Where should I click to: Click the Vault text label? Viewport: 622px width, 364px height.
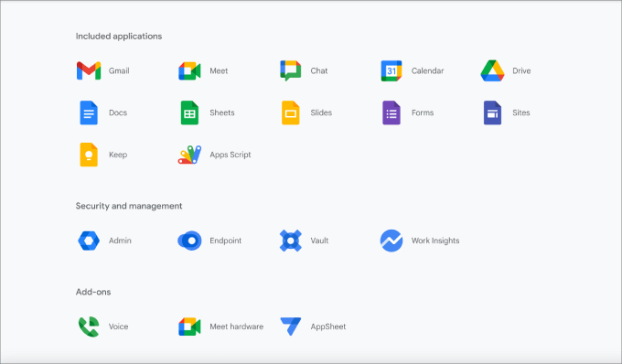[x=319, y=241]
